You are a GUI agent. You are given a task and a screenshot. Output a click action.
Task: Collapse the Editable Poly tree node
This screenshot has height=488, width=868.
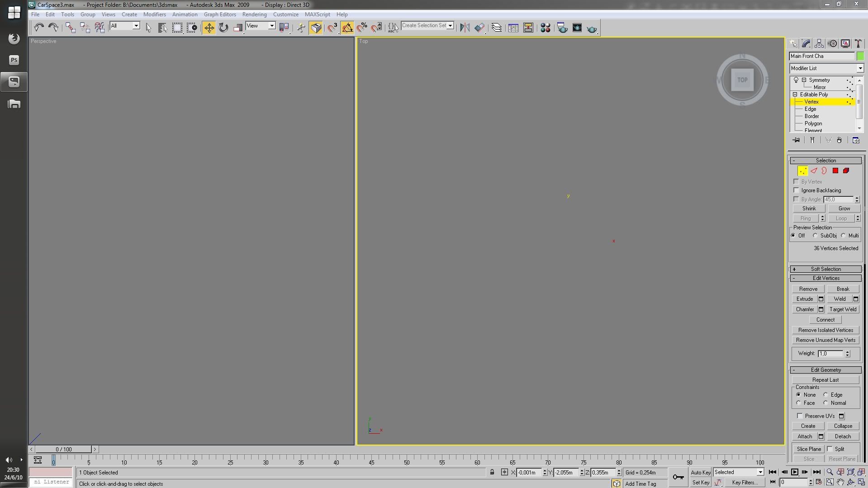(795, 95)
